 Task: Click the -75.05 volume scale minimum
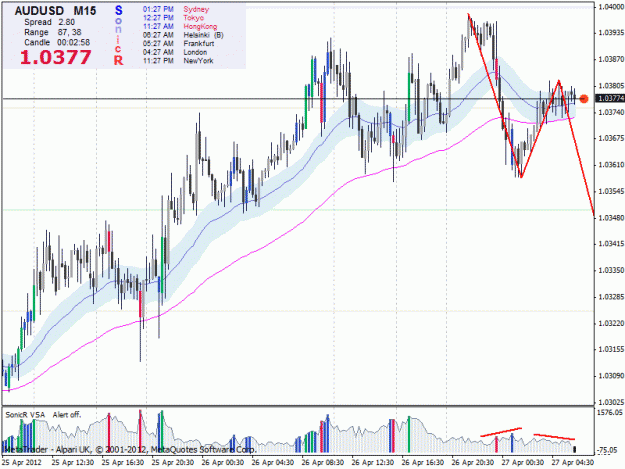608,450
